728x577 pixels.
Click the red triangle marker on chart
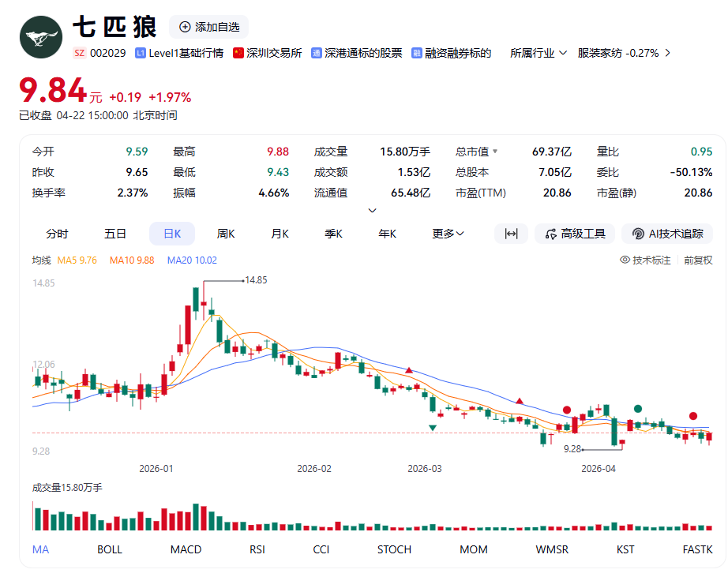[x=409, y=369]
